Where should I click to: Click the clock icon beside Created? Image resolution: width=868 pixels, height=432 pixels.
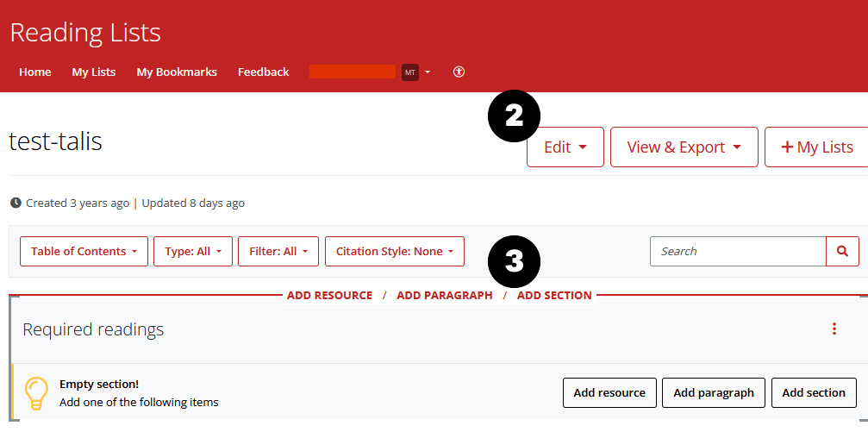point(16,203)
